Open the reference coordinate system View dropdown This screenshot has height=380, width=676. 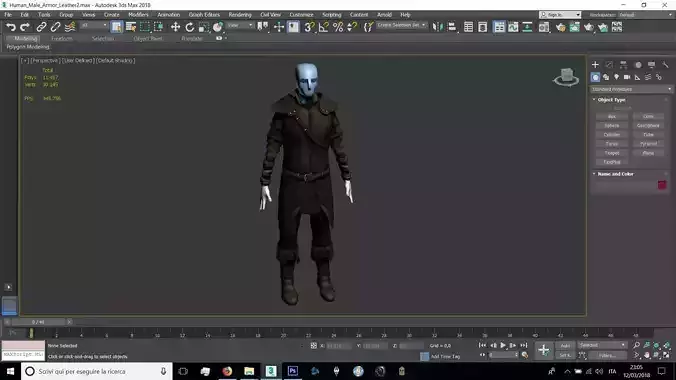pyautogui.click(x=240, y=25)
